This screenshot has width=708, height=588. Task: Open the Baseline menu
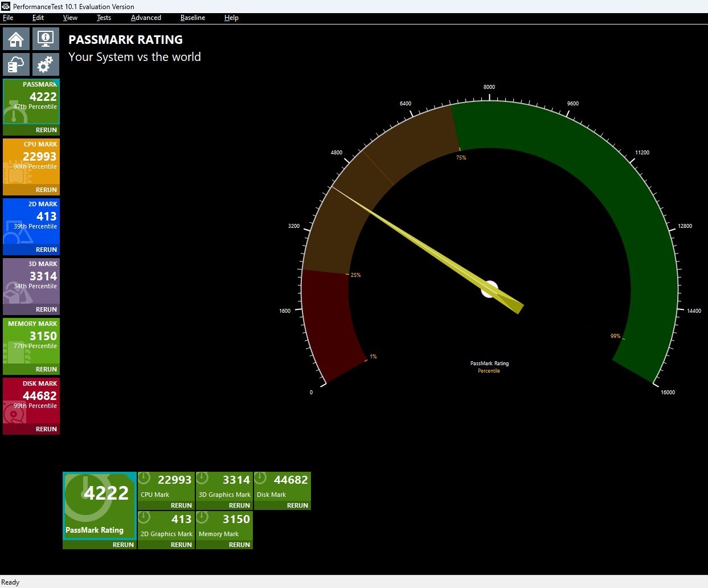193,18
